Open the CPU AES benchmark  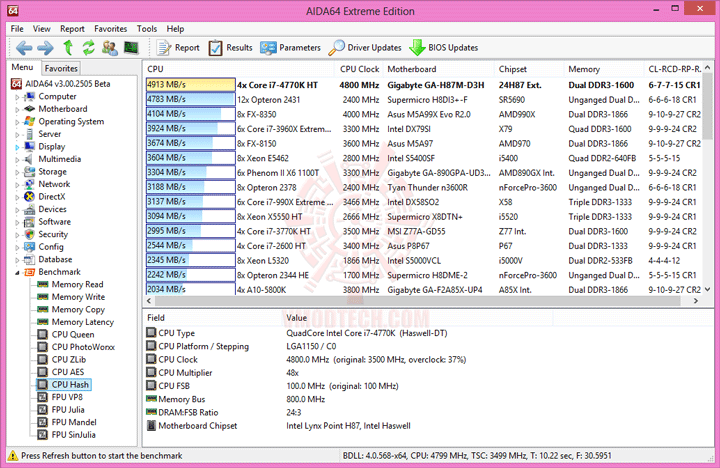click(x=68, y=372)
